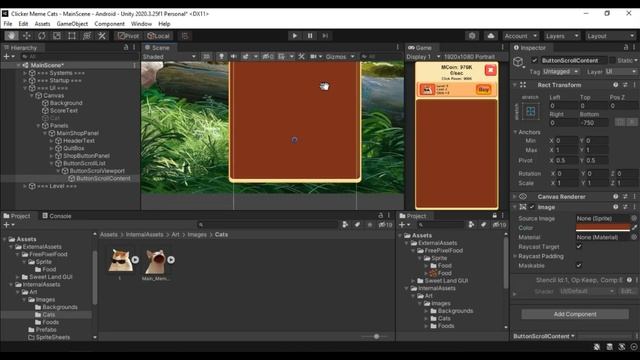640x360 pixels.
Task: Open the Layers dropdown
Action: tap(562, 36)
